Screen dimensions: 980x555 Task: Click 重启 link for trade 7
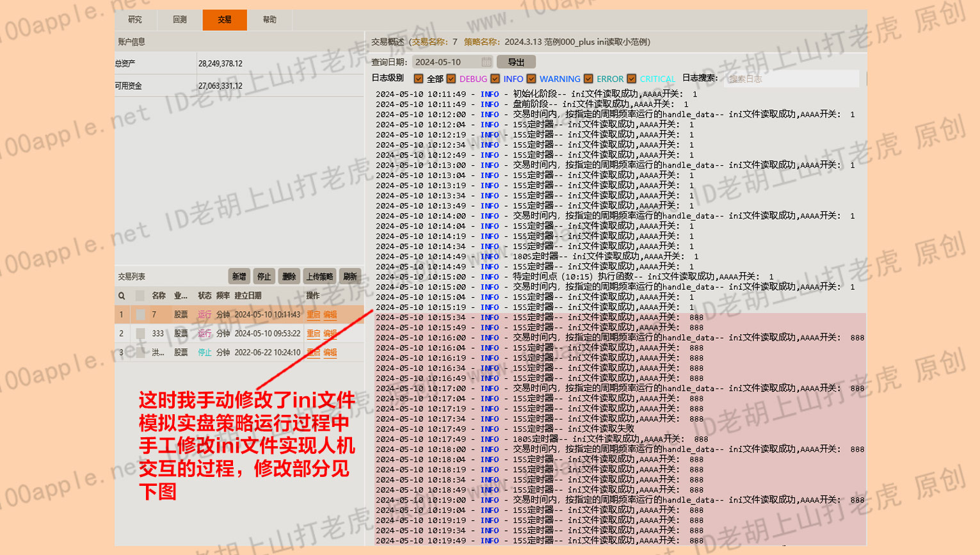pos(313,315)
